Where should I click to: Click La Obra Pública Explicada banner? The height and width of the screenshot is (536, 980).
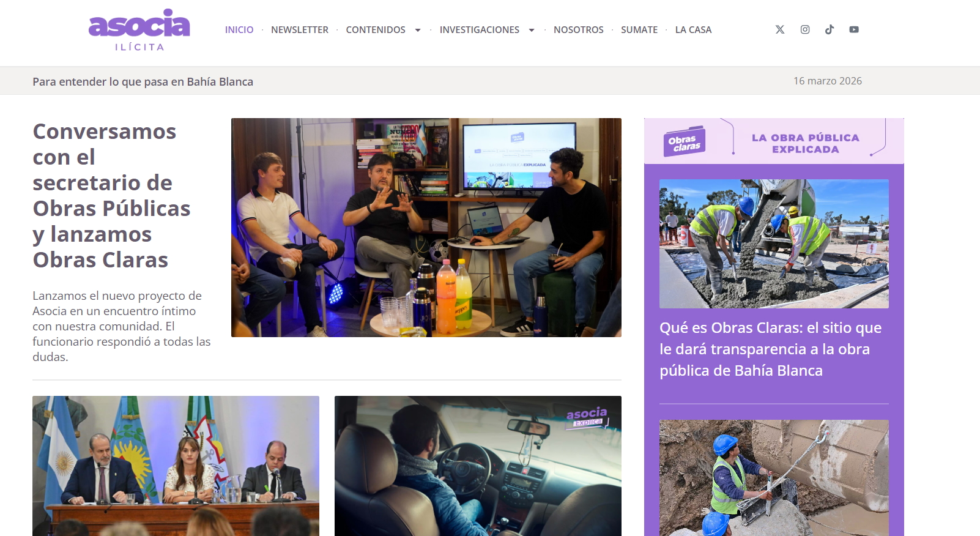(774, 141)
